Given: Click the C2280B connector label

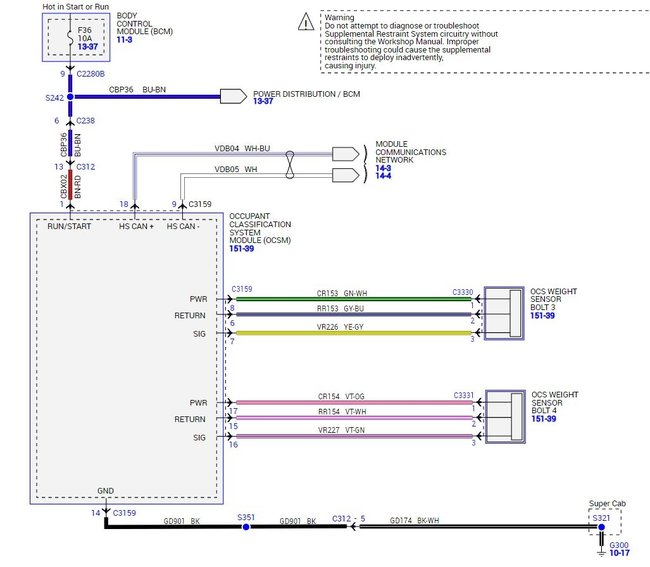Looking at the screenshot, I should (x=90, y=74).
